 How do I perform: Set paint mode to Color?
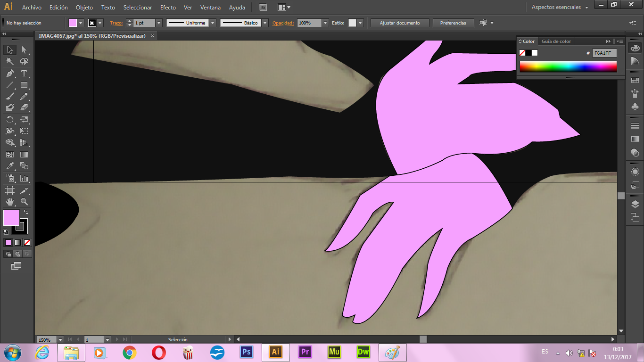[8, 242]
